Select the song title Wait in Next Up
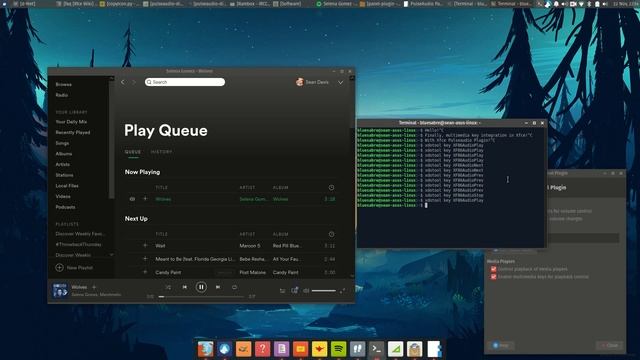 160,246
